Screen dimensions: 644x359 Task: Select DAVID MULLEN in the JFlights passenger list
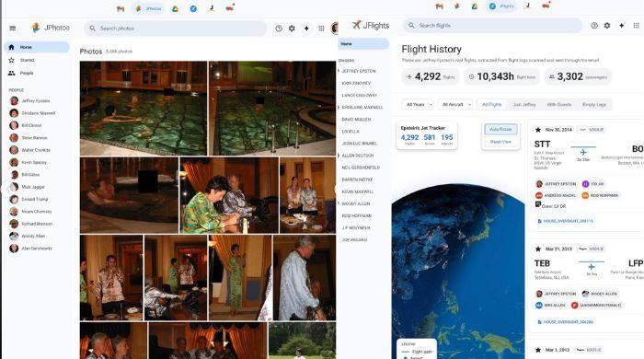356,120
